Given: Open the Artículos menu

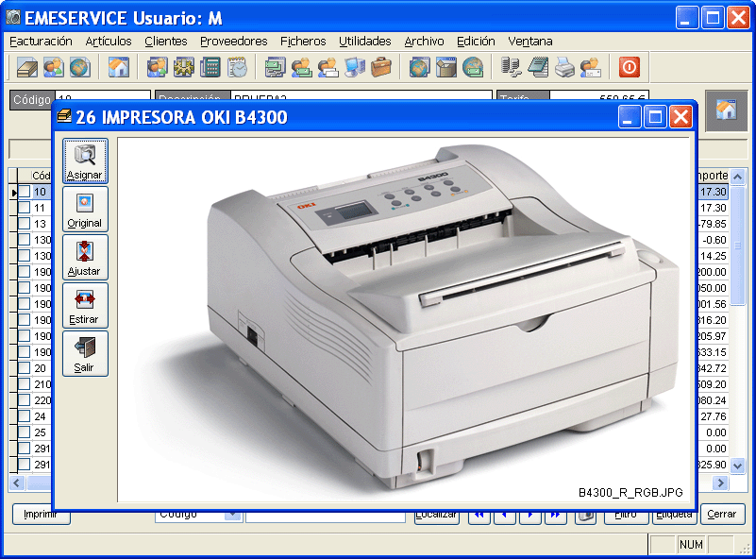Looking at the screenshot, I should click(x=109, y=42).
